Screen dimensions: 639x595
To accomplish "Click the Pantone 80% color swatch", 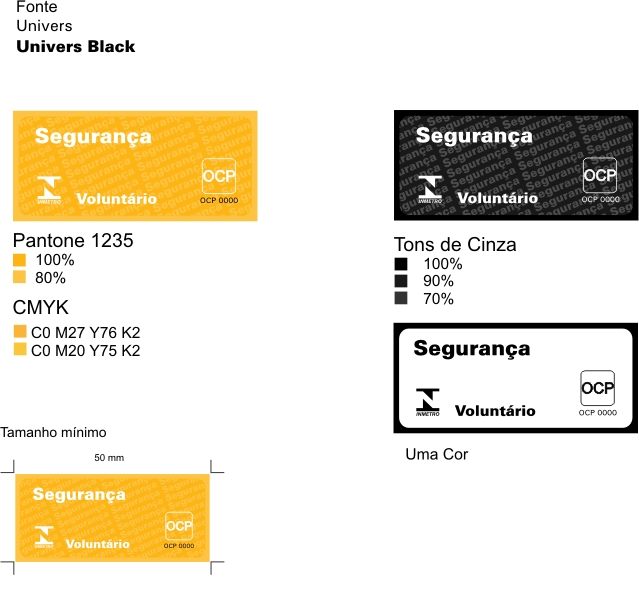I will click(19, 277).
